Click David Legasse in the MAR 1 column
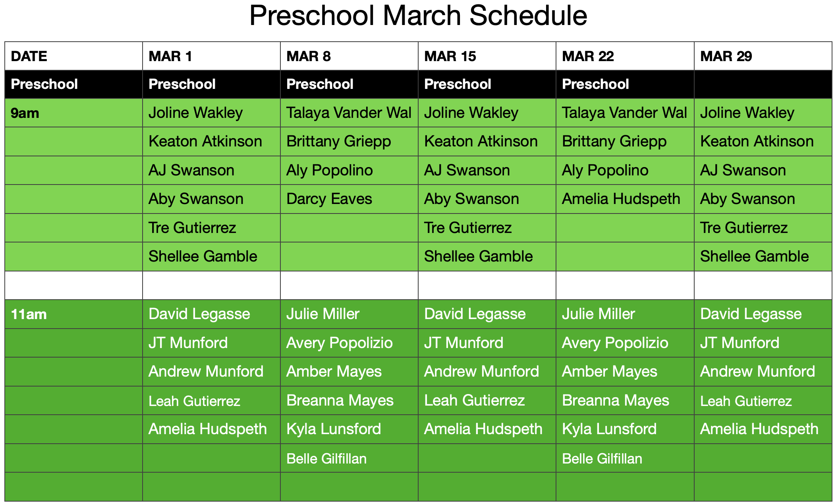838x504 pixels. coord(199,314)
